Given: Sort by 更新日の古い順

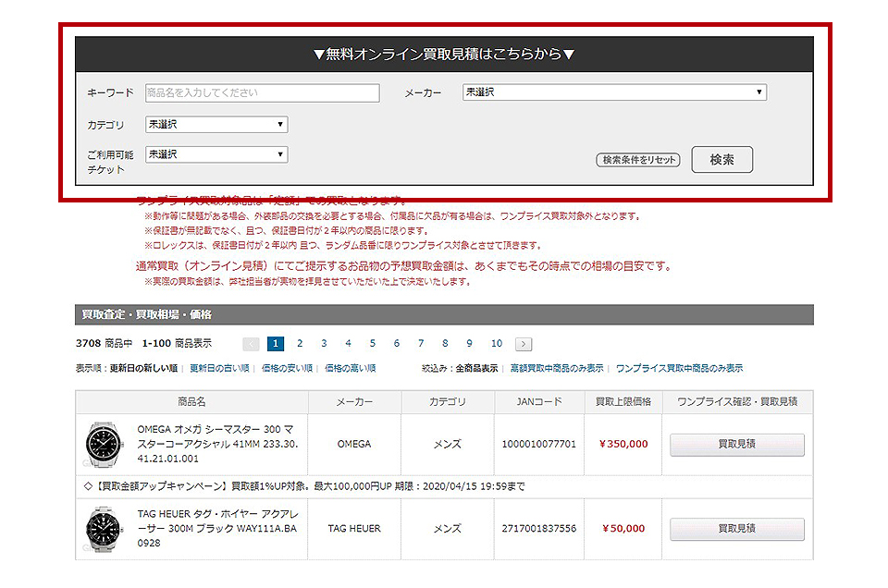Looking at the screenshot, I should [x=220, y=368].
